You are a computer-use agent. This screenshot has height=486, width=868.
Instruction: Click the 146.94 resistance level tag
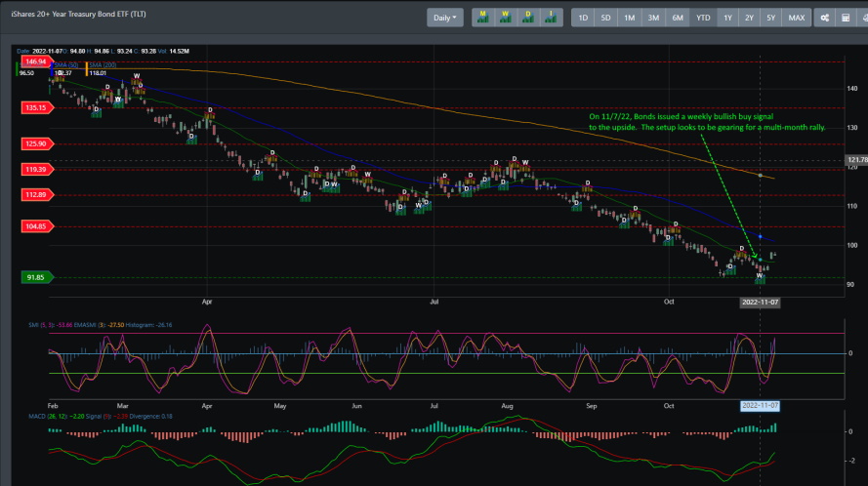(x=37, y=61)
